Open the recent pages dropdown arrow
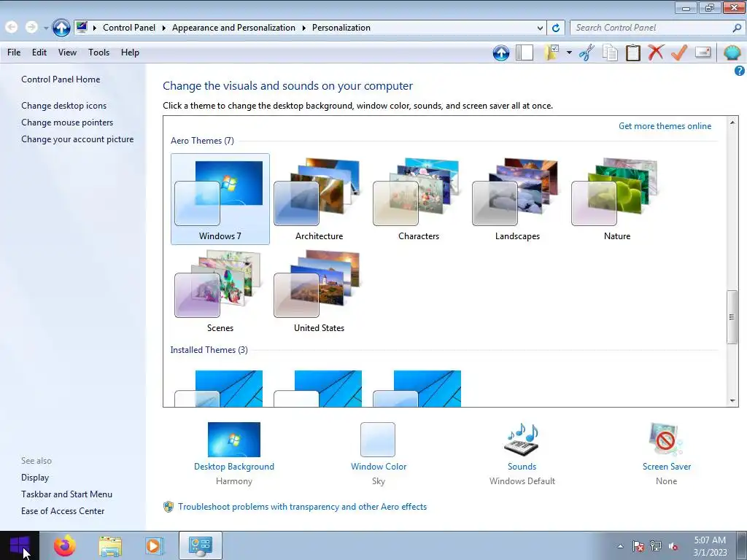 coord(46,28)
